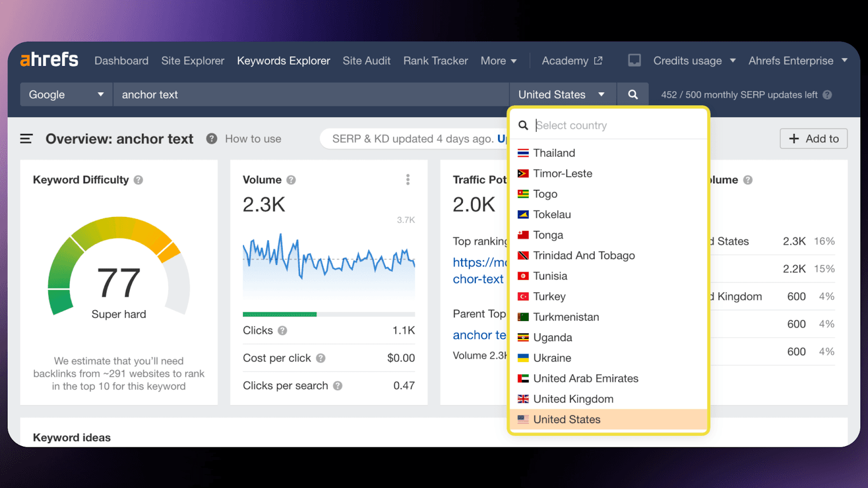Screen dimensions: 868x488
Task: Click the monitor icon in top bar
Action: 634,60
